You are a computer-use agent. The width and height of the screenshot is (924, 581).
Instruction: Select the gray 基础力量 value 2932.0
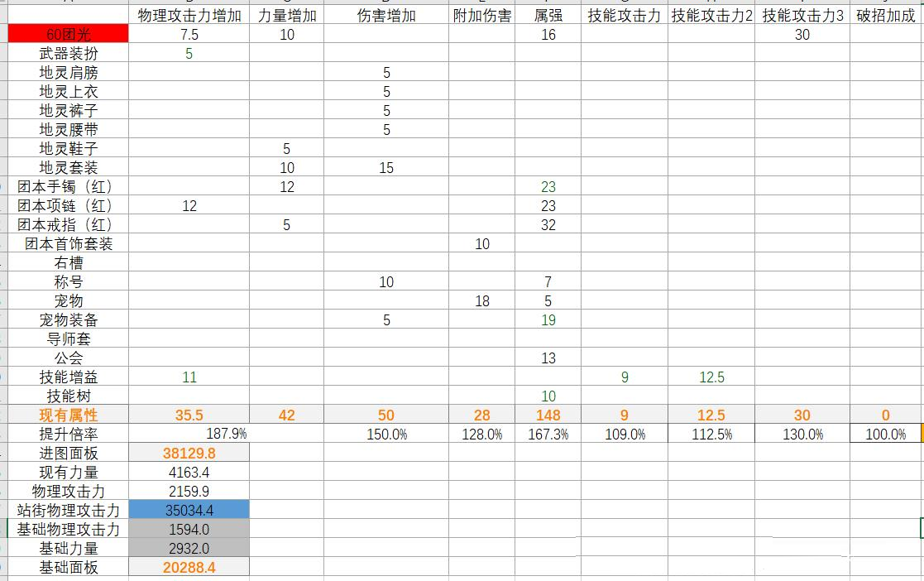click(x=189, y=548)
